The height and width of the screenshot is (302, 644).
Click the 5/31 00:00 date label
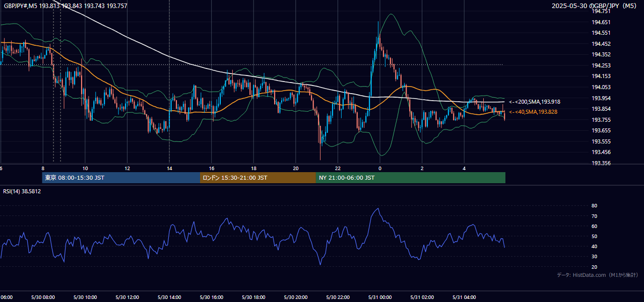pos(379,297)
